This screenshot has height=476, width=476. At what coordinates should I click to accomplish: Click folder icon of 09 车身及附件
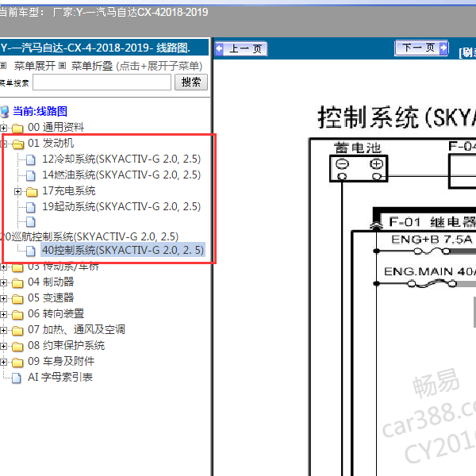[x=17, y=363]
